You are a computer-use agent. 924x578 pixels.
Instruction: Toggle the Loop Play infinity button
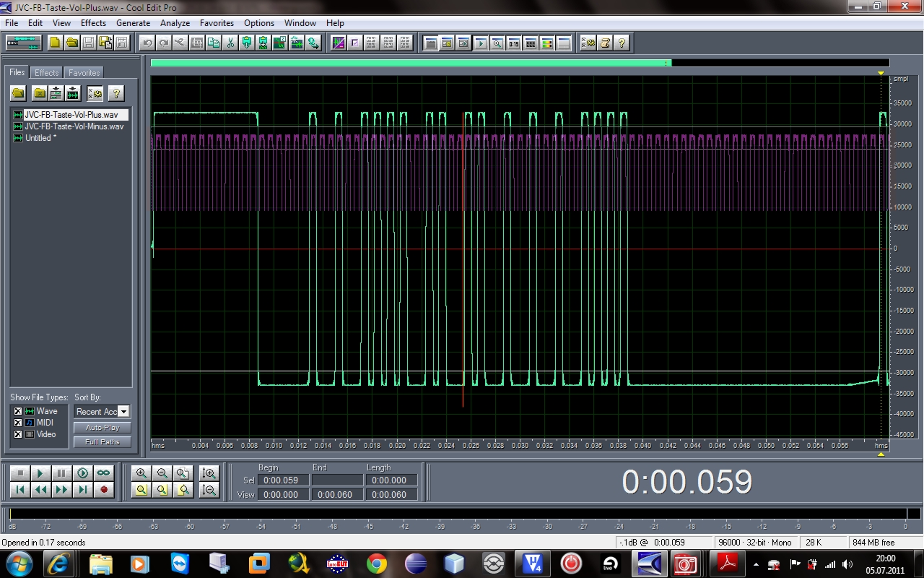click(104, 473)
